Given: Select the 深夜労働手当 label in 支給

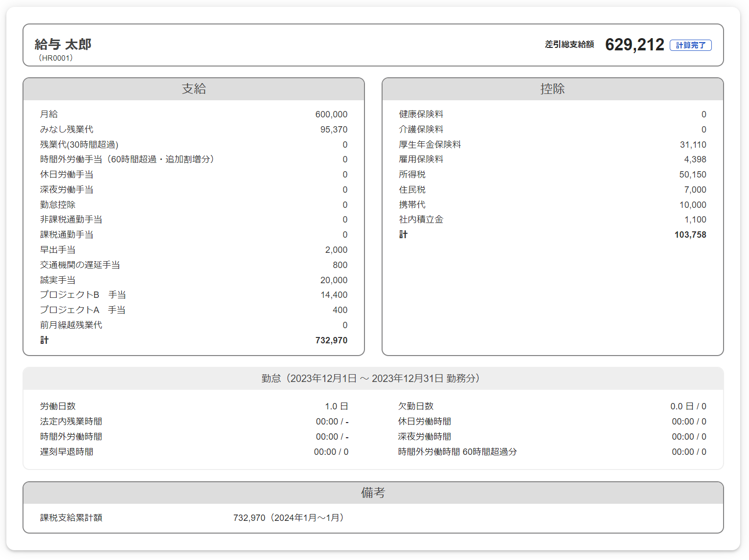Looking at the screenshot, I should click(67, 190).
